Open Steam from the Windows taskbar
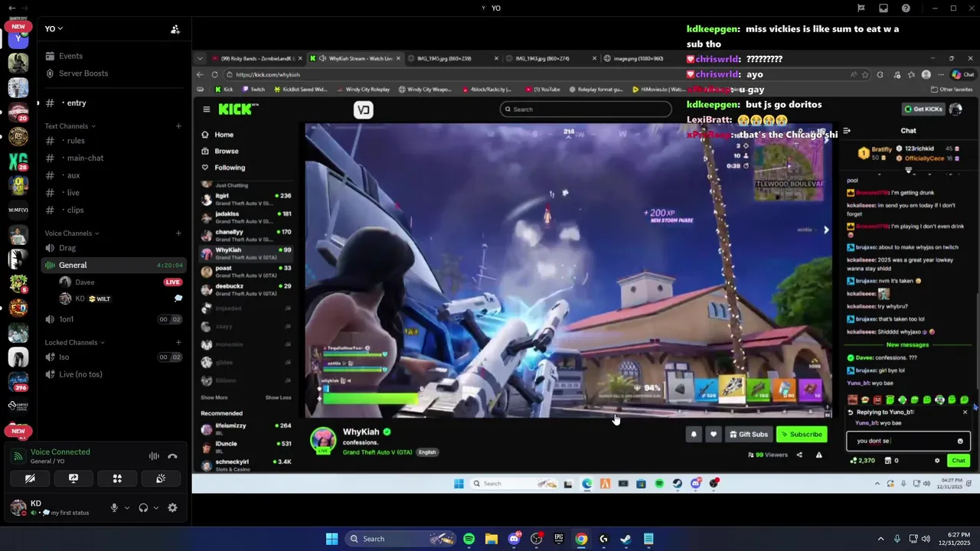Screen dimensions: 980x551 click(x=626, y=539)
